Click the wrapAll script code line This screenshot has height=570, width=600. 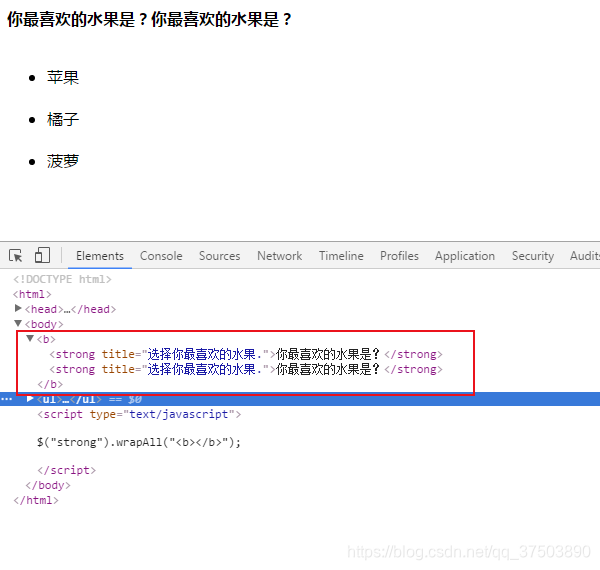point(139,442)
